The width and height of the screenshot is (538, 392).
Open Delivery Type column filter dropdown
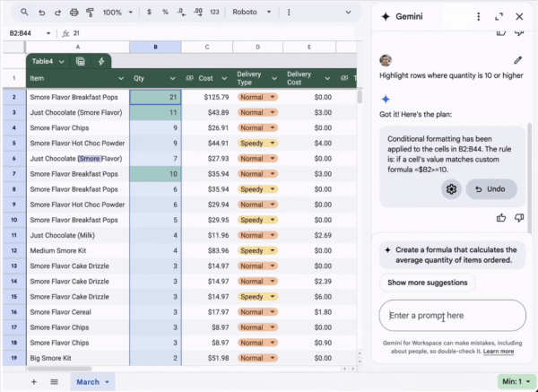pyautogui.click(x=274, y=79)
